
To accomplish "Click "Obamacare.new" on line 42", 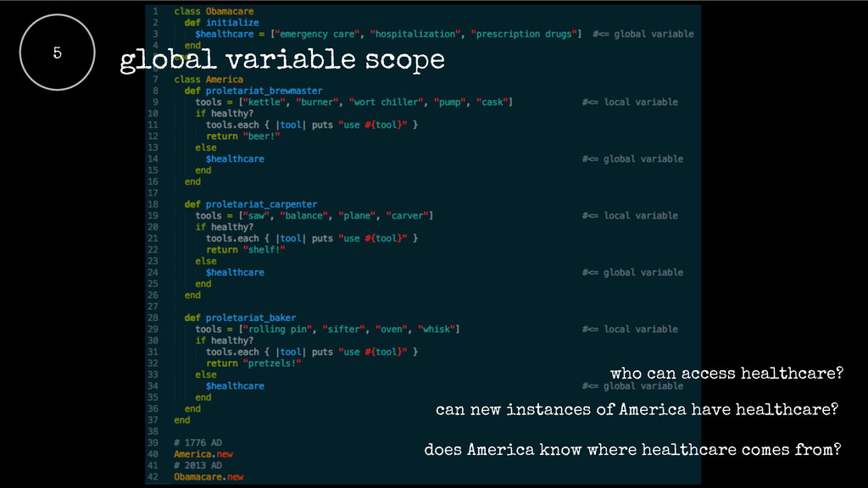I will pyautogui.click(x=209, y=477).
